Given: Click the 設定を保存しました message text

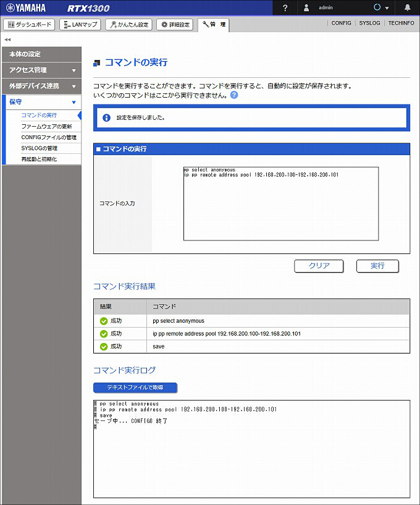Looking at the screenshot, I should pyautogui.click(x=141, y=118).
